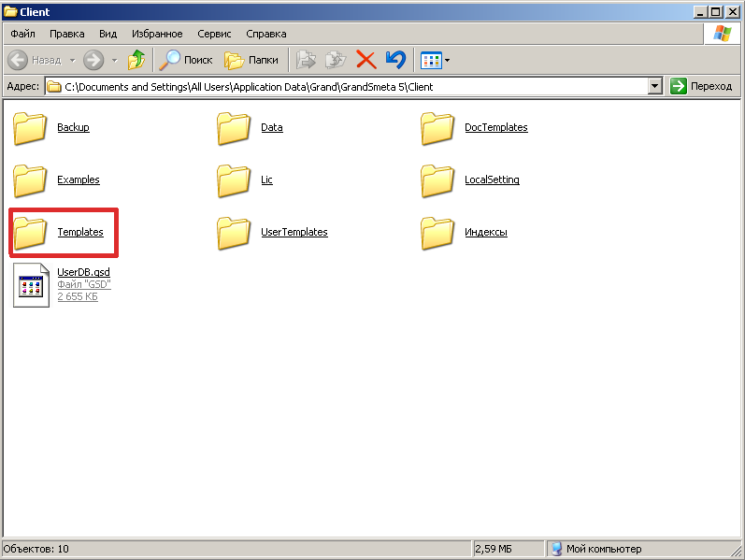Select the Data folder icon

point(234,128)
